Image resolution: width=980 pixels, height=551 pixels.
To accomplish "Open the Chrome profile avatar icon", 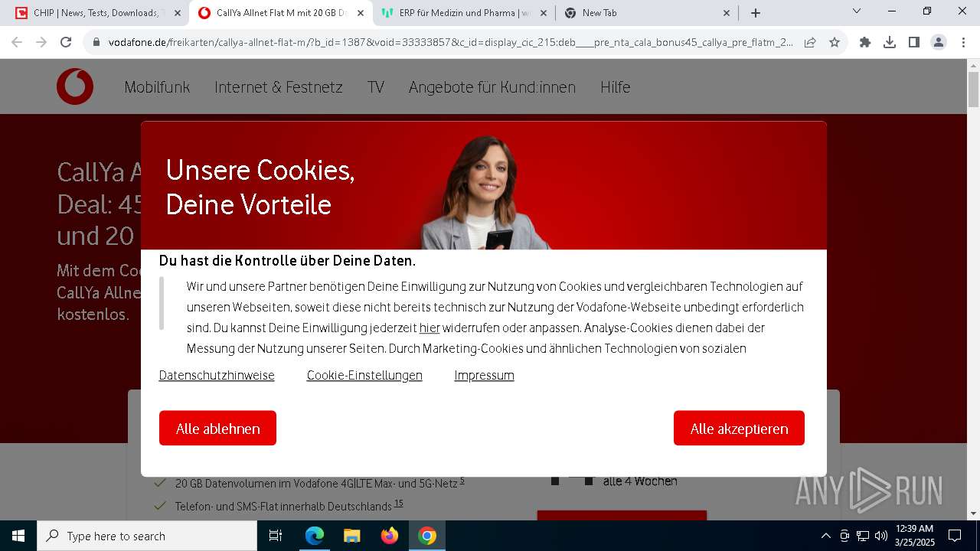I will click(939, 43).
